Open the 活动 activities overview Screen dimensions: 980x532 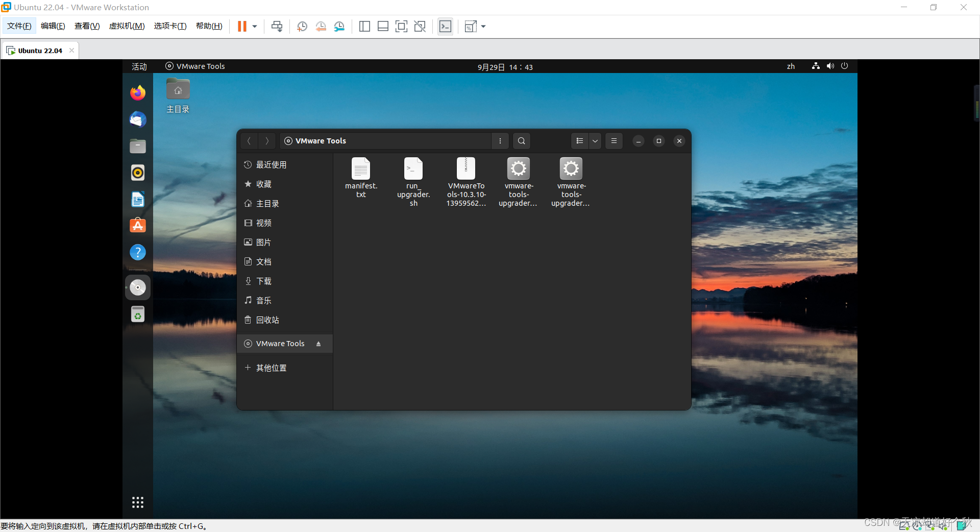(x=139, y=66)
